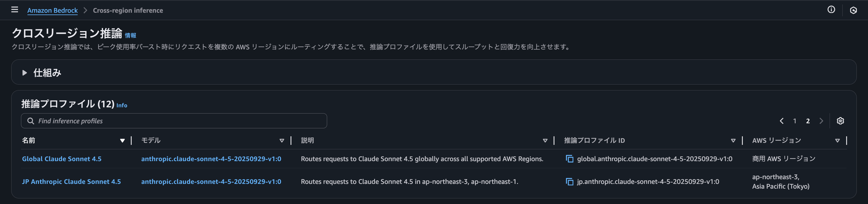Open table preferences with the gear icon
The width and height of the screenshot is (868, 204).
(x=840, y=121)
